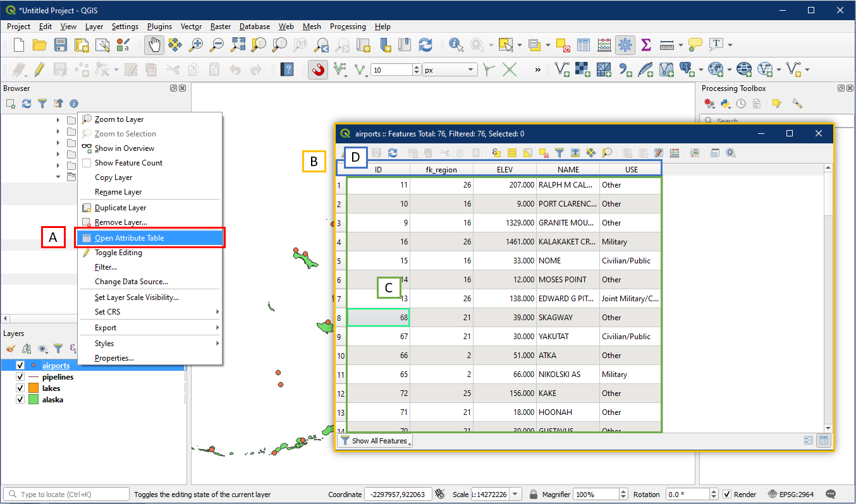The image size is (856, 504).
Task: Select the Pan Map hand tool
Action: (154, 45)
